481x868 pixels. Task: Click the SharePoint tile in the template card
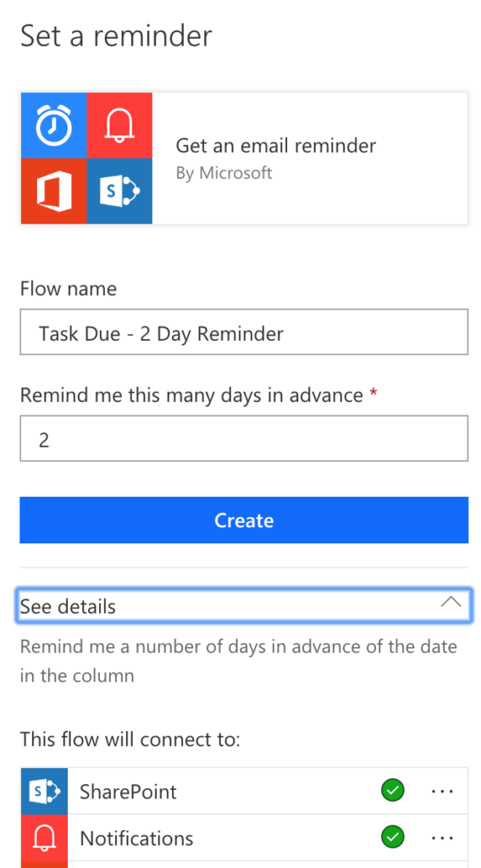tap(119, 191)
